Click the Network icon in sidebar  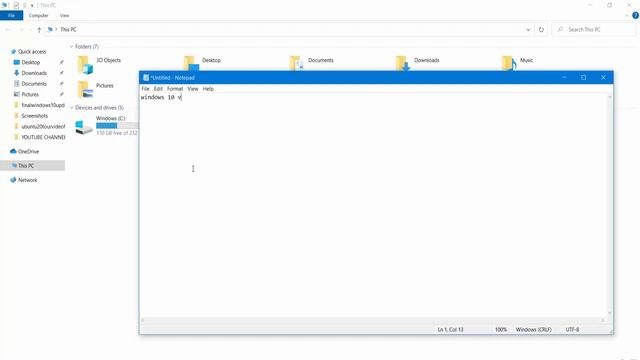[x=13, y=180]
